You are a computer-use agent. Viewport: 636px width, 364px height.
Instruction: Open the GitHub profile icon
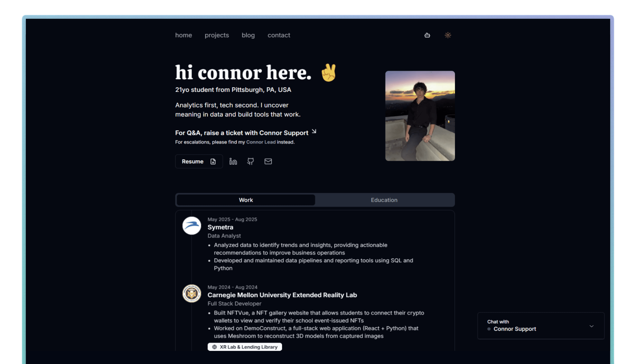[x=250, y=162]
